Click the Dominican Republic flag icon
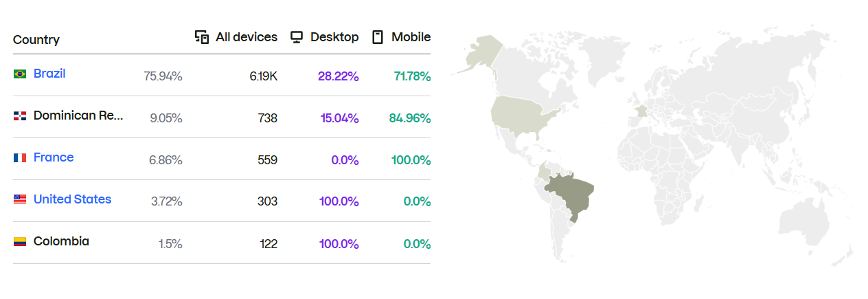 [x=20, y=116]
